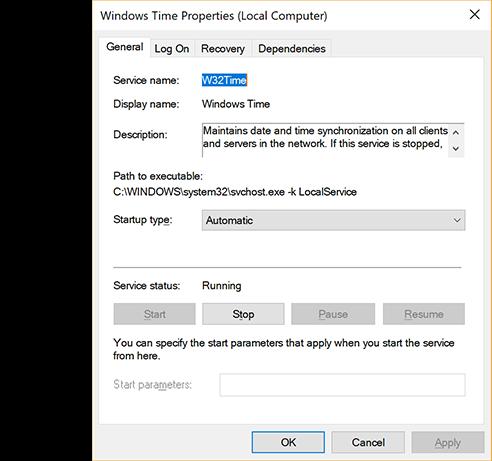Click the Start parameters input field
This screenshot has width=492, height=461.
tap(342, 385)
